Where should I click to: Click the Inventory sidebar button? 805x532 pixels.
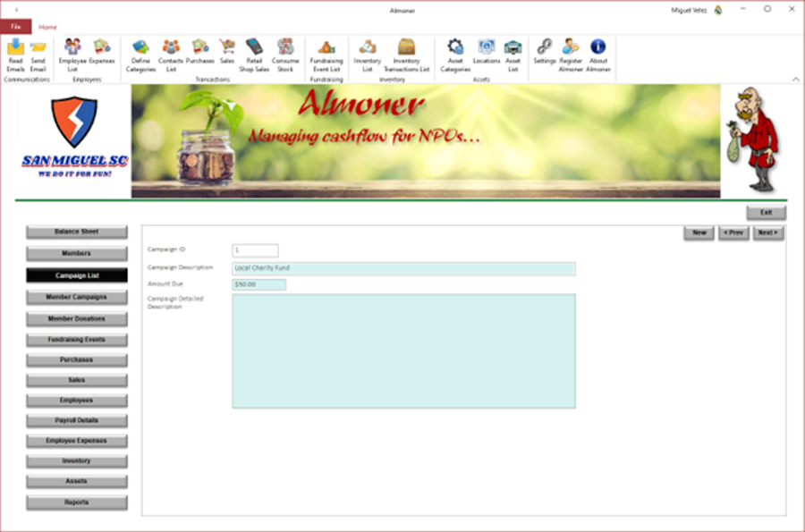(x=77, y=461)
